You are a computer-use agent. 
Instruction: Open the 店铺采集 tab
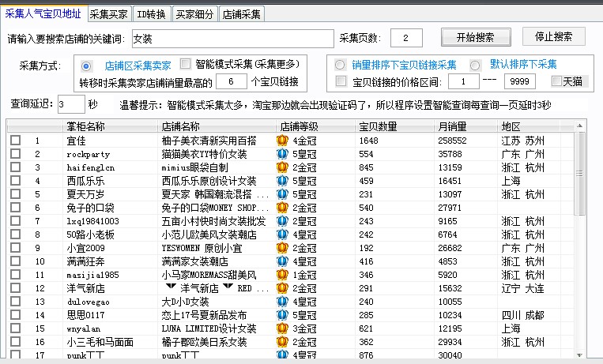click(243, 13)
